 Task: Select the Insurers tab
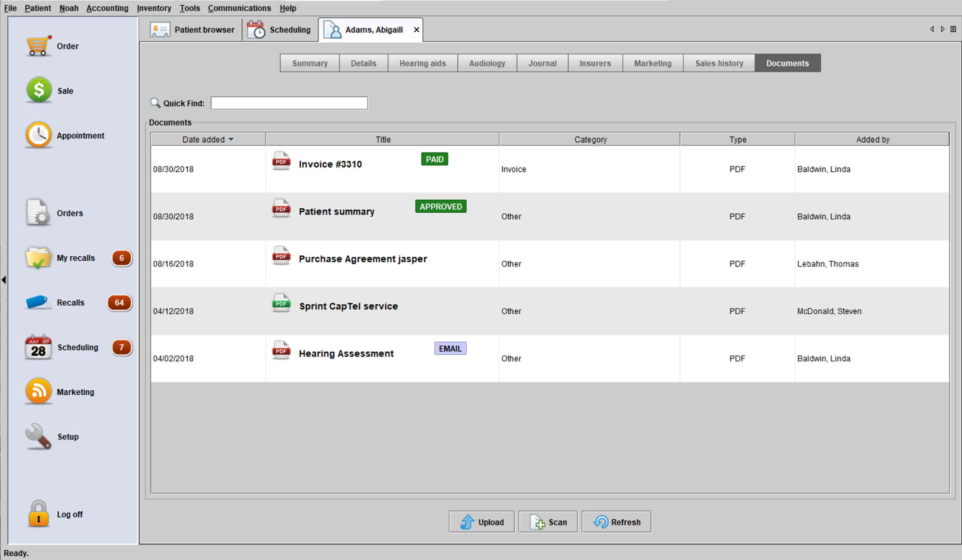595,63
